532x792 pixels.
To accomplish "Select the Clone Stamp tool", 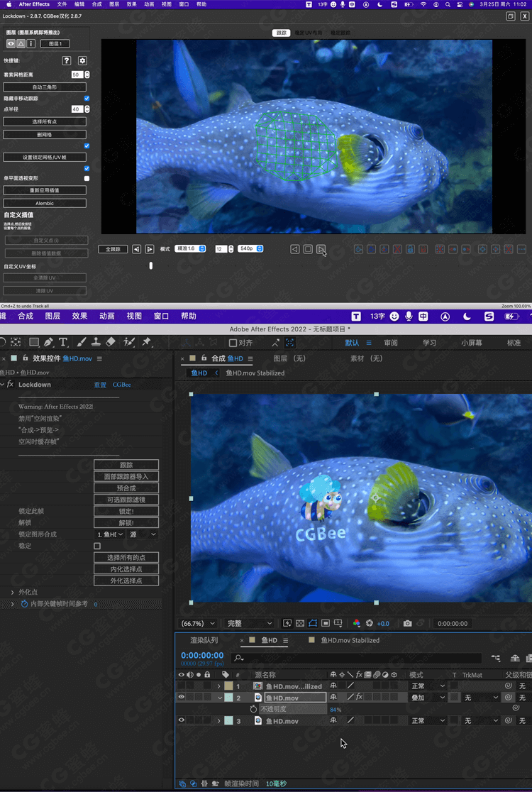I will (96, 343).
